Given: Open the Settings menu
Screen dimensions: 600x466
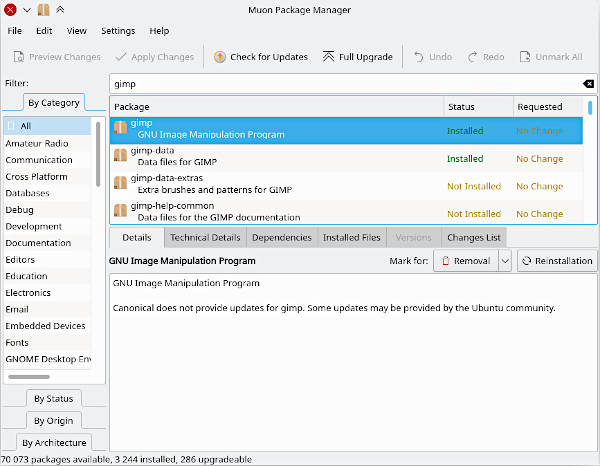Looking at the screenshot, I should tap(118, 31).
